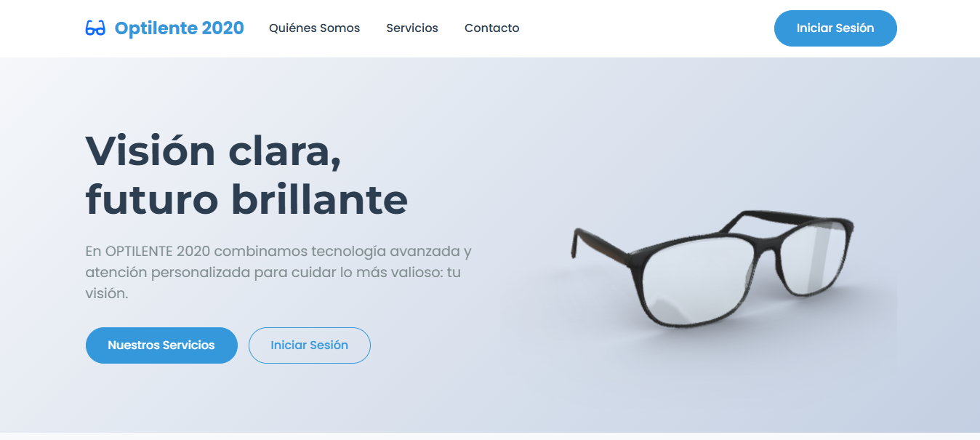This screenshot has width=980, height=440.
Task: Click the Nuestros Servicios button
Action: coord(161,345)
